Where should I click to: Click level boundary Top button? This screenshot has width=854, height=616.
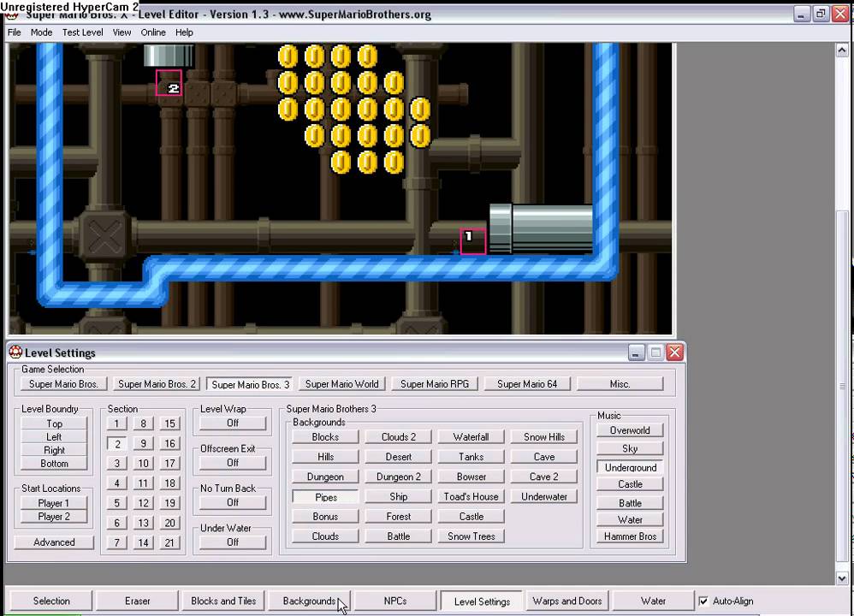click(54, 423)
